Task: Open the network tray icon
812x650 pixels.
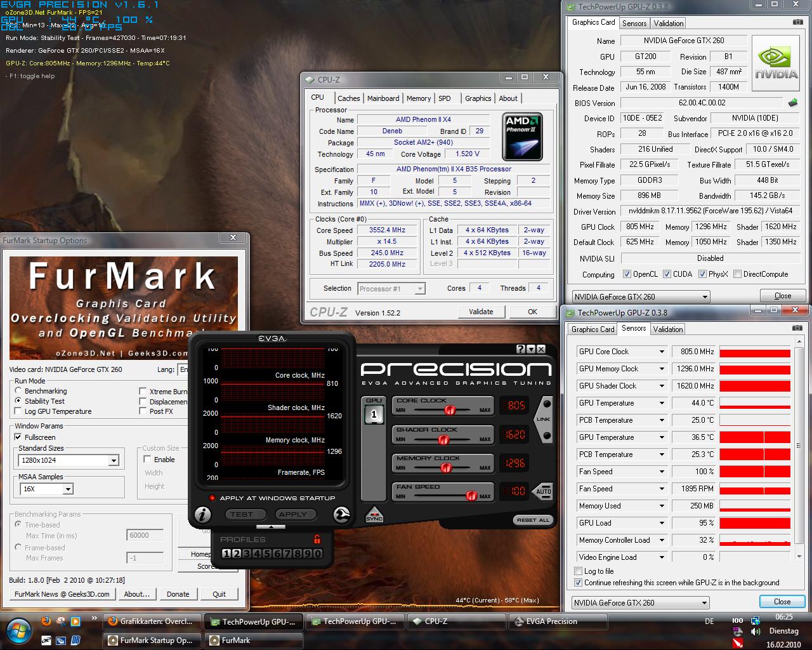Action: coord(756,621)
